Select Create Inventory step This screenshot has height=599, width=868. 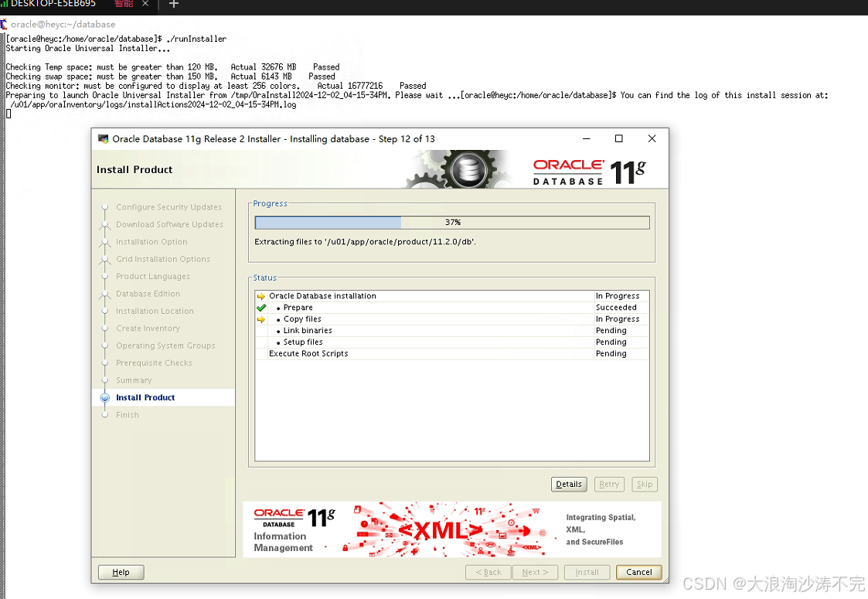148,328
